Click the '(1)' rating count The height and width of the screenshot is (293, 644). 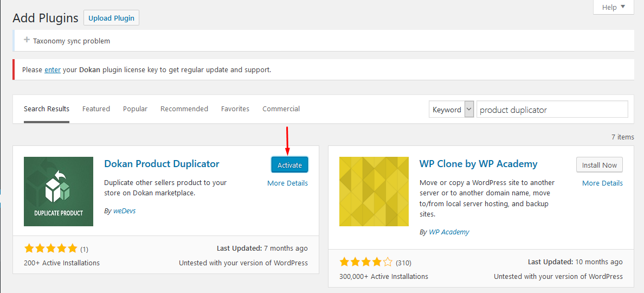click(x=84, y=249)
